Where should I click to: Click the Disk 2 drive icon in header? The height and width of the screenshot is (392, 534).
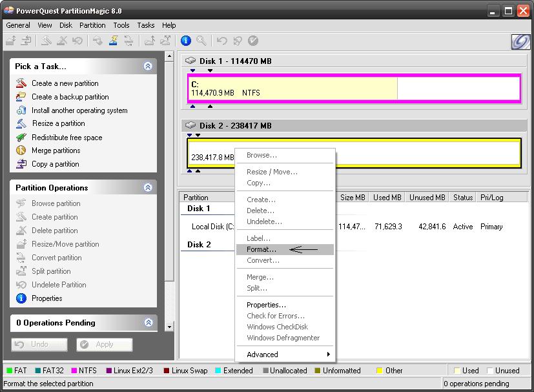(190, 125)
